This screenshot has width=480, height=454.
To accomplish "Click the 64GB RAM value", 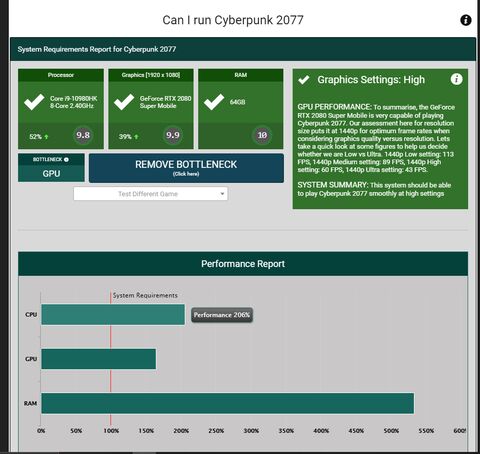I will [x=237, y=102].
